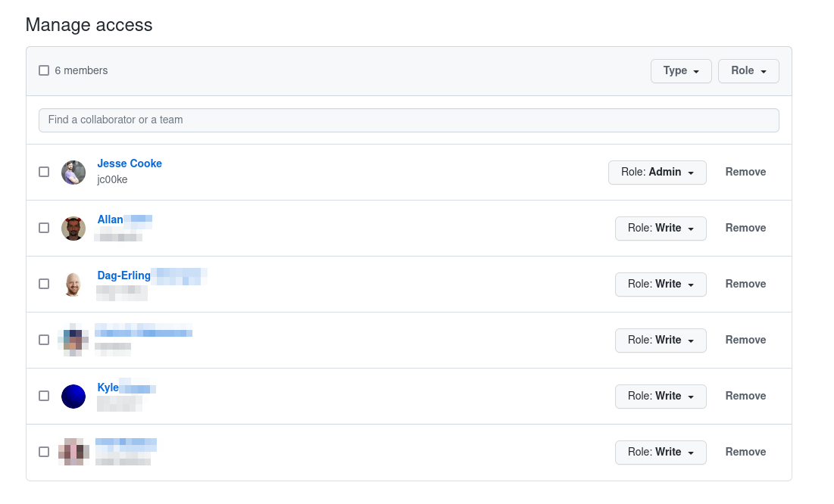Open Jesse Cooke's profile link

click(129, 163)
